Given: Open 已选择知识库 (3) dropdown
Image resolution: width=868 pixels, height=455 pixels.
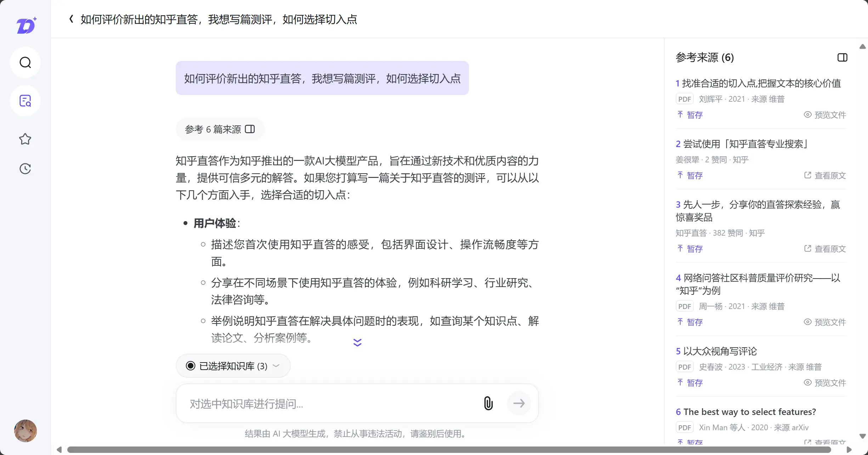Looking at the screenshot, I should point(233,366).
